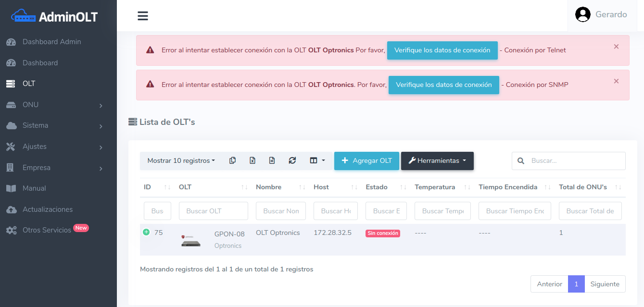The height and width of the screenshot is (307, 644).
Task: Dismiss the SNMP connection error alert
Action: click(x=616, y=81)
